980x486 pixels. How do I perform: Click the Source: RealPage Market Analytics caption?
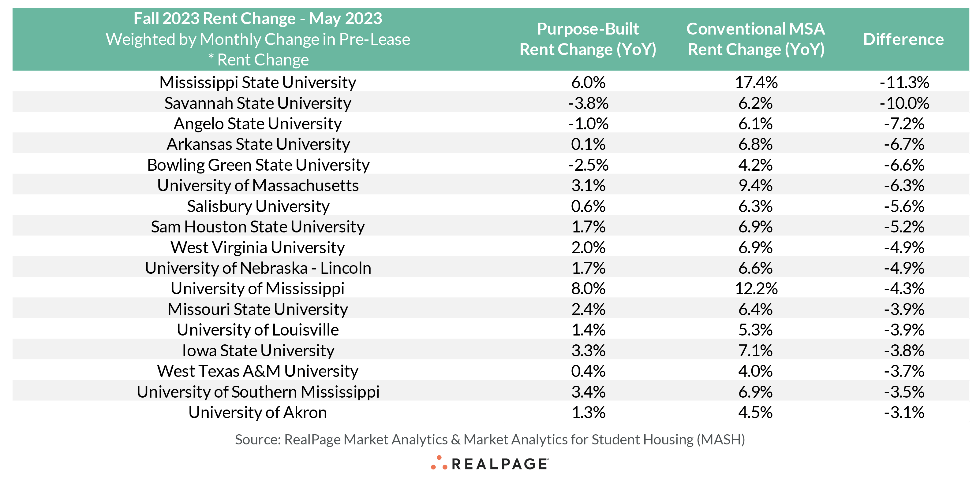(x=490, y=440)
